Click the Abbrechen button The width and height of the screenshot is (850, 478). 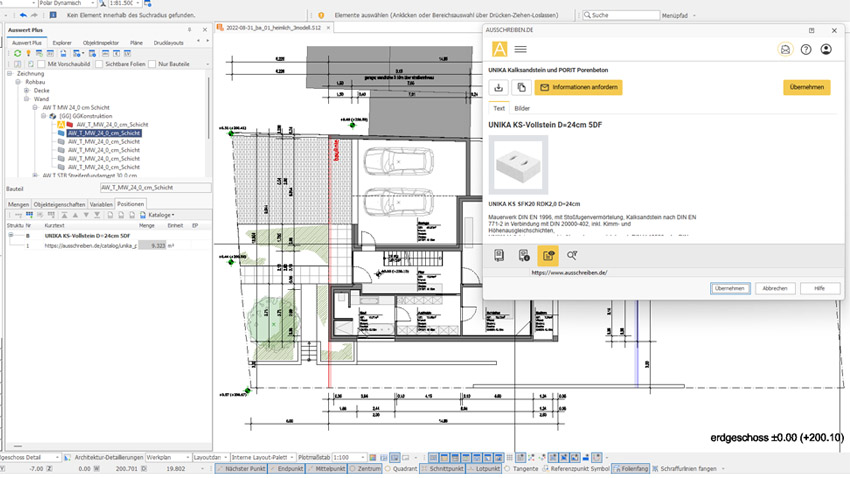point(775,288)
